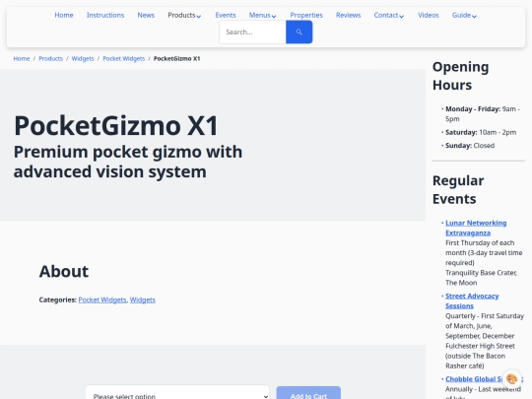Click the PocketGizmo X1 breadcrumb text
The image size is (532, 399).
coord(176,58)
